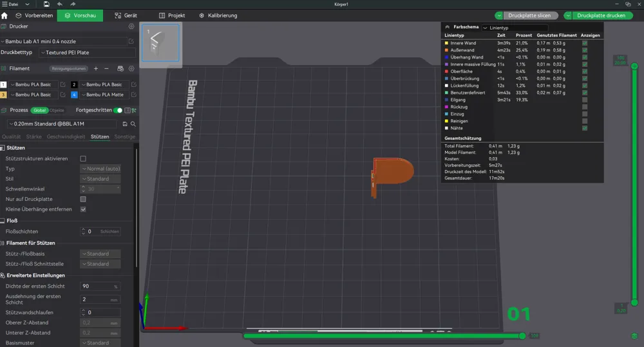Click the Reinigungsvolumen button

click(x=69, y=69)
